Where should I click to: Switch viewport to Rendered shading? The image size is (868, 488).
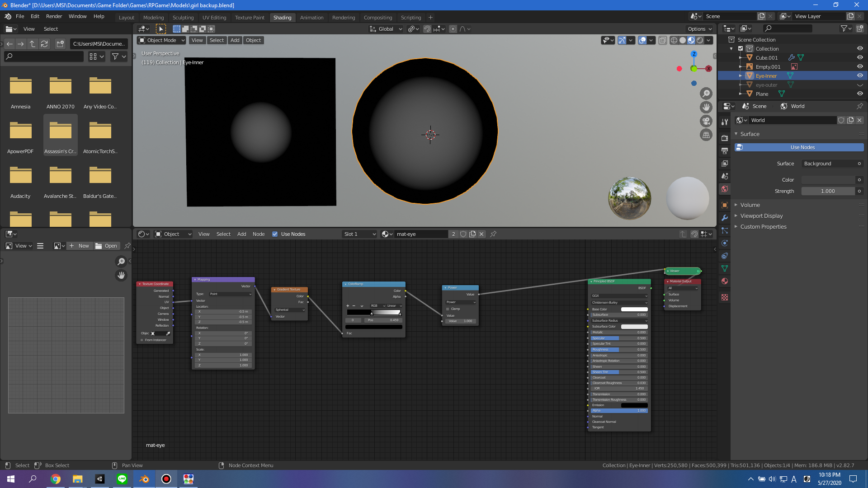(x=700, y=40)
